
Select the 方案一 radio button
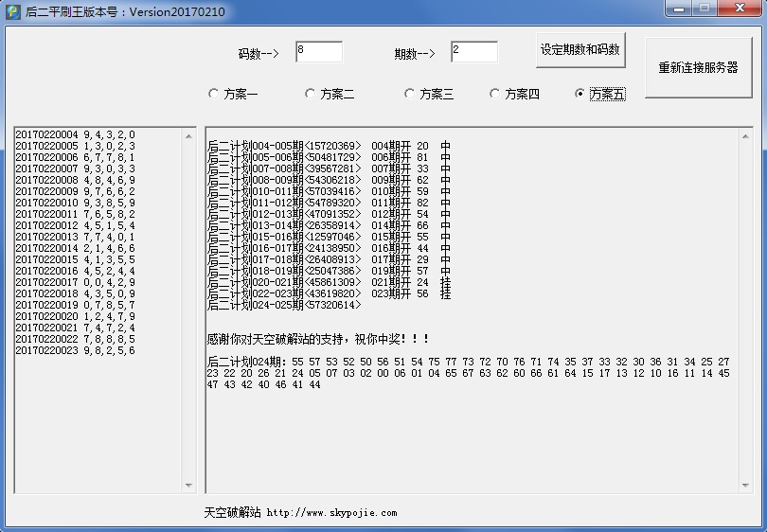(x=213, y=94)
